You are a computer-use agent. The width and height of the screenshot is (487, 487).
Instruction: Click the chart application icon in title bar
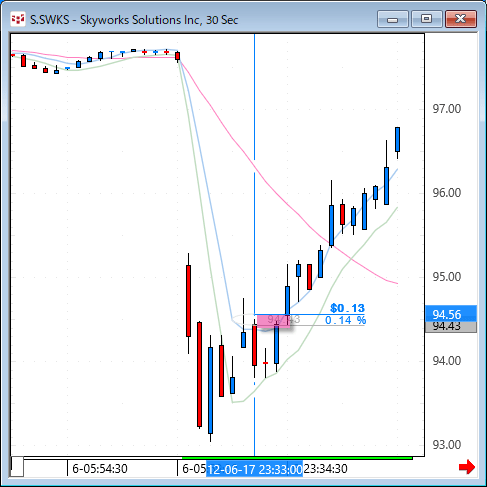18,19
